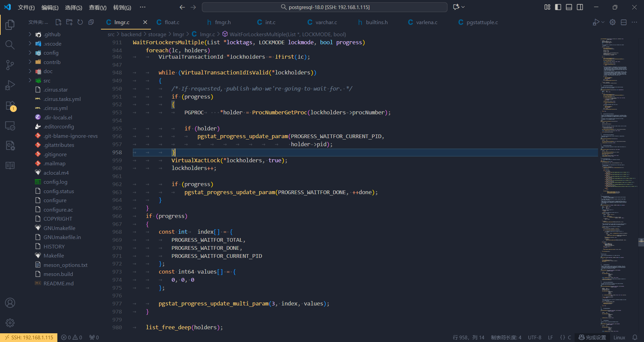Open the Explorer view in activity bar

click(x=10, y=24)
